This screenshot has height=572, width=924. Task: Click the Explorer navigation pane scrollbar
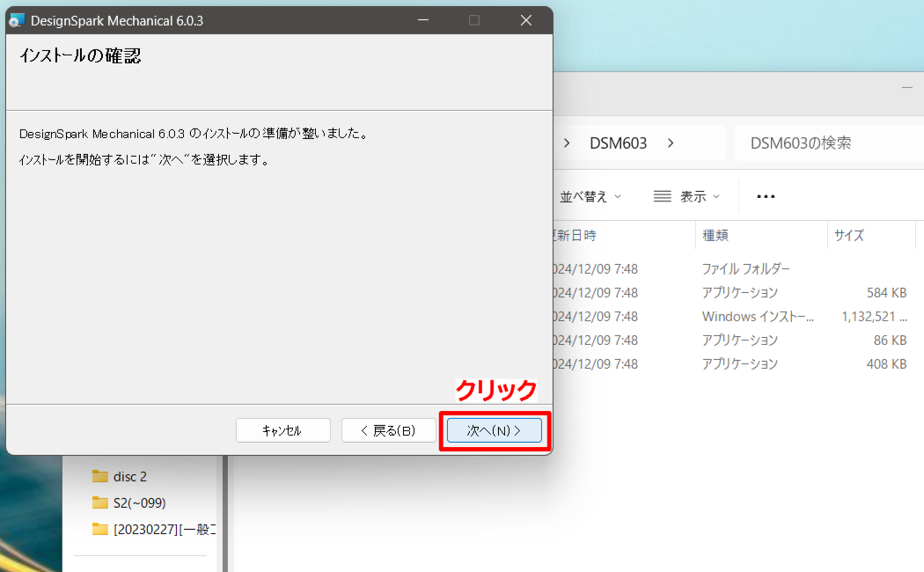coord(225,513)
